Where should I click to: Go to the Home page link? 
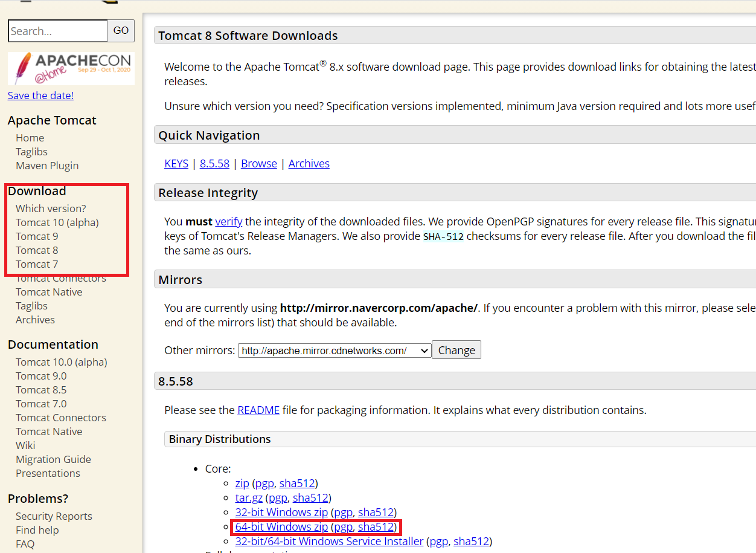click(x=30, y=138)
